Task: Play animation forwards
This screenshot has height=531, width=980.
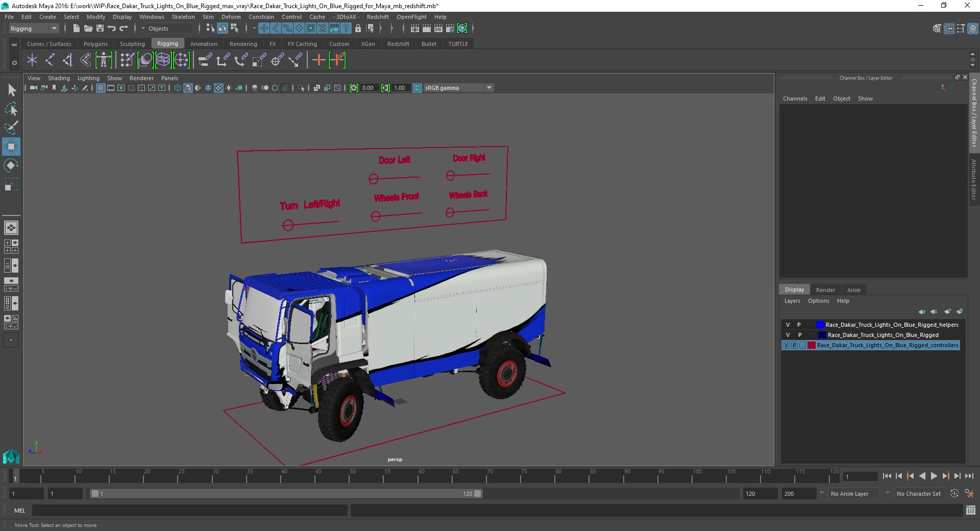Action: tap(934, 476)
